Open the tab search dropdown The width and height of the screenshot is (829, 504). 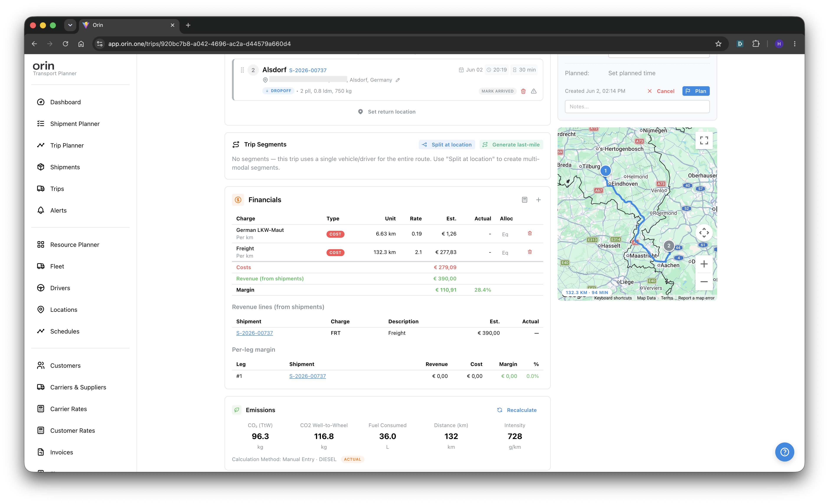(x=70, y=25)
